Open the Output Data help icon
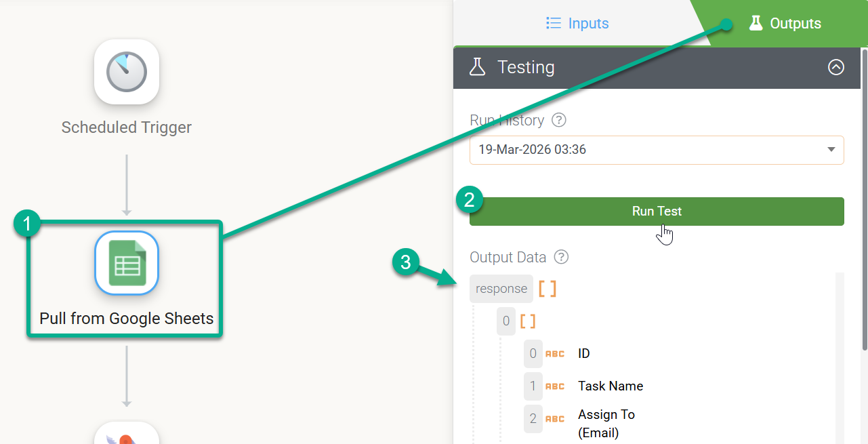This screenshot has height=444, width=868. [561, 258]
